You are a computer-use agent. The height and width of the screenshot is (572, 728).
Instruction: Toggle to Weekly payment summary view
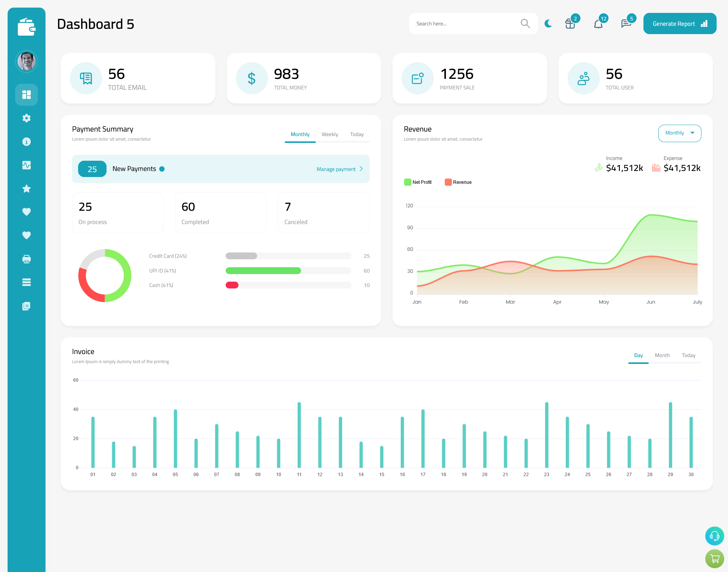pyautogui.click(x=330, y=134)
